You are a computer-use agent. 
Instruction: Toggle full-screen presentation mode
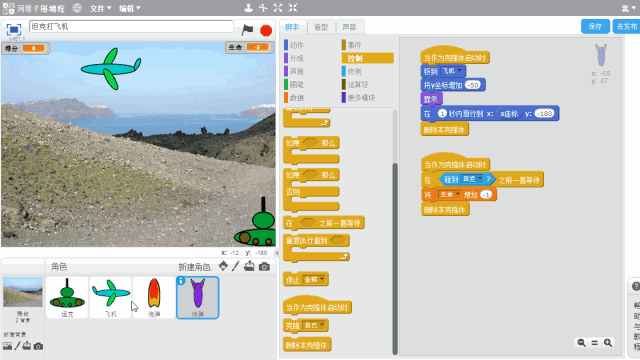[x=14, y=30]
